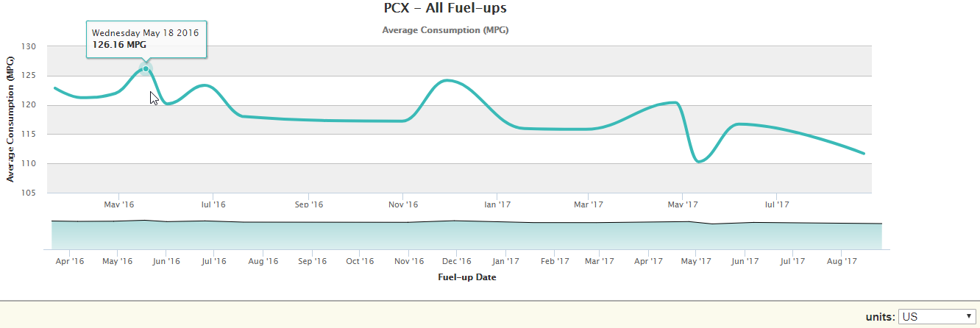Click Apr '16 on the navigator timeline
The width and height of the screenshot is (980, 328).
point(68,261)
